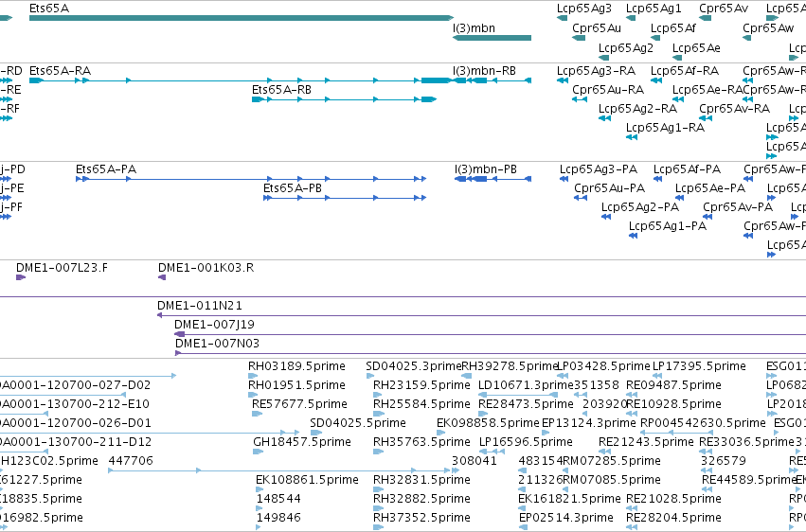
Task: Select the Cpr65Au gene label
Action: click(597, 27)
